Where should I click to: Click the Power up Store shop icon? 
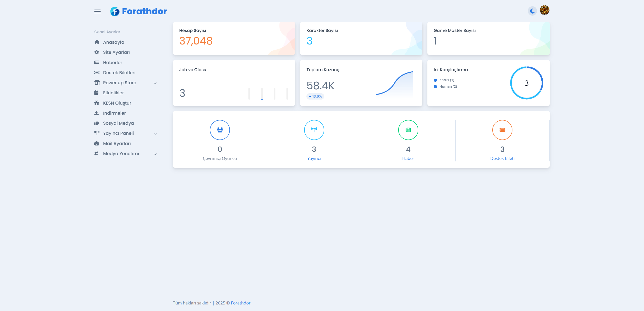(97, 83)
